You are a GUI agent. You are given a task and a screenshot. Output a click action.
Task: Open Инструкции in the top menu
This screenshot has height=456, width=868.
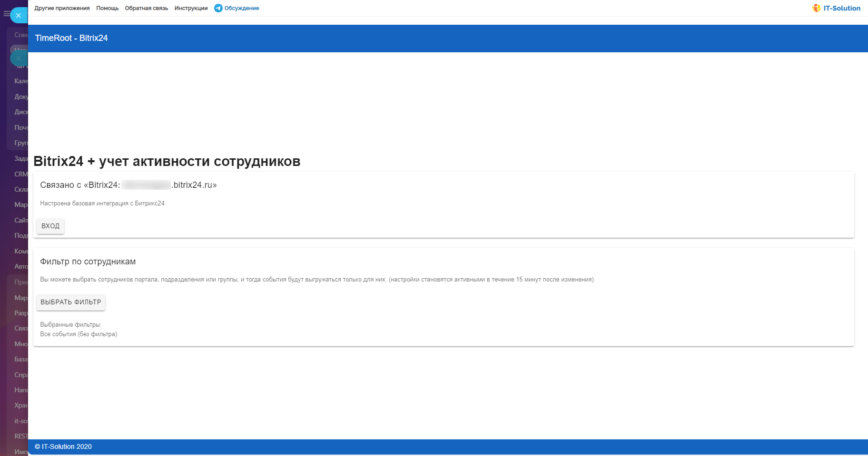[191, 8]
